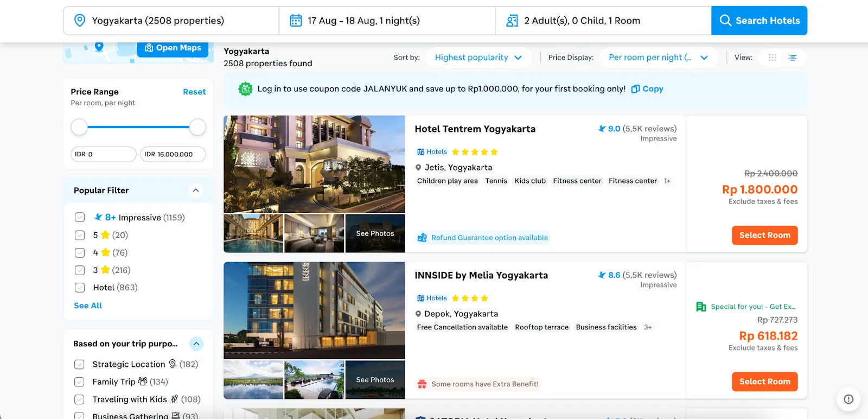Switch to list view icon
The image size is (868, 419).
(x=793, y=58)
